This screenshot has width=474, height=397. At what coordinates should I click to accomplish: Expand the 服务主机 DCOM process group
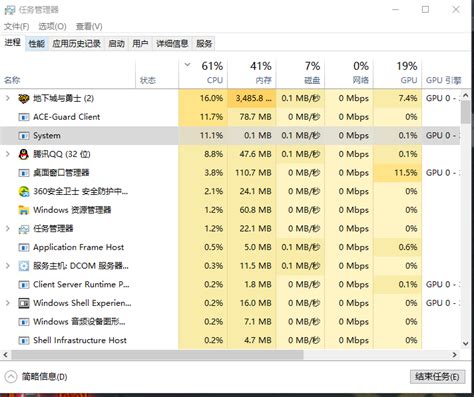click(8, 266)
